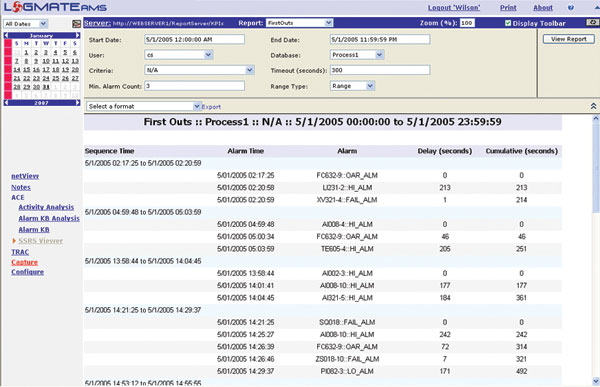The width and height of the screenshot is (600, 387).
Task: Collapse parameters with double-chevron icon
Action: click(x=593, y=106)
